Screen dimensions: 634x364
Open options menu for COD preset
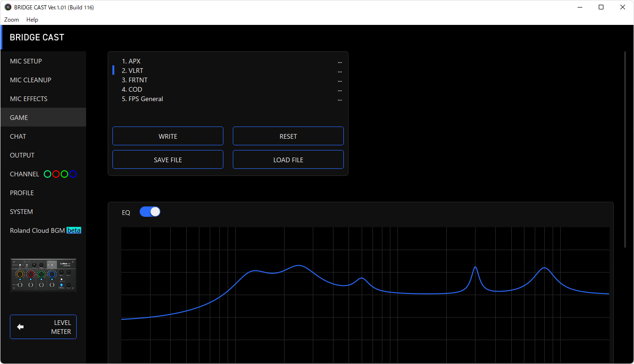click(340, 90)
